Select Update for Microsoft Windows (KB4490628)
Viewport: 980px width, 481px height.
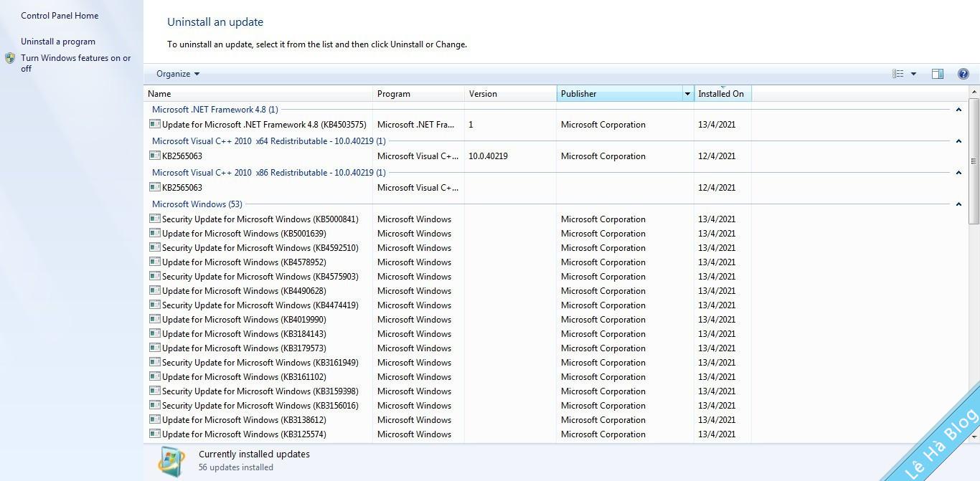(244, 291)
